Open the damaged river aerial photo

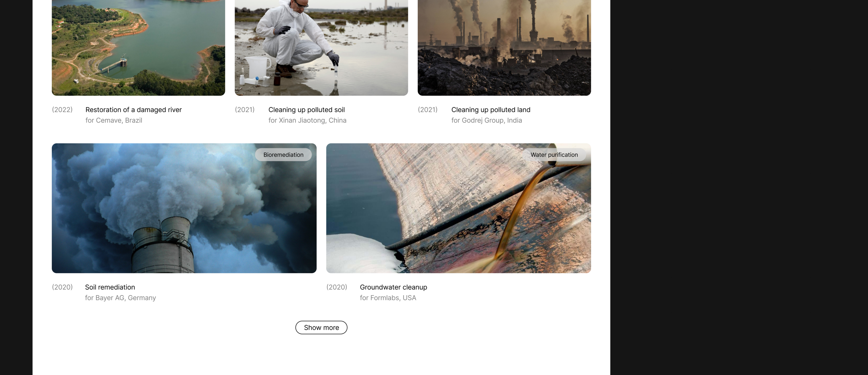pos(138,48)
